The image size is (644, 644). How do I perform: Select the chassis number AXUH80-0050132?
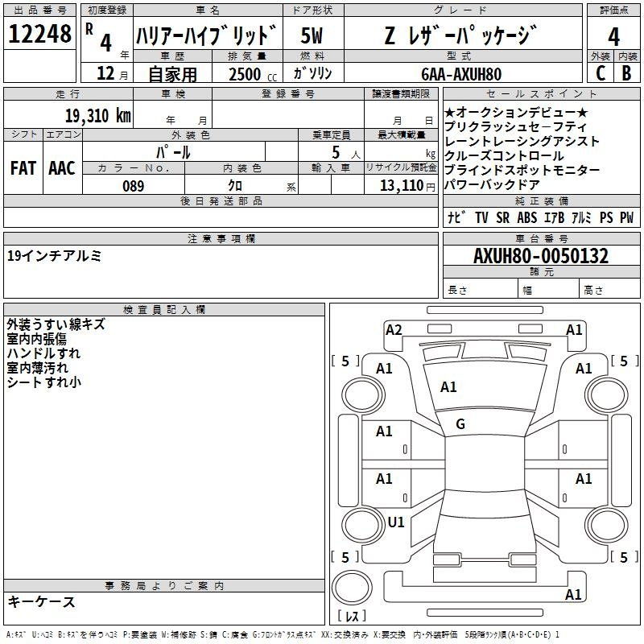coord(540,257)
